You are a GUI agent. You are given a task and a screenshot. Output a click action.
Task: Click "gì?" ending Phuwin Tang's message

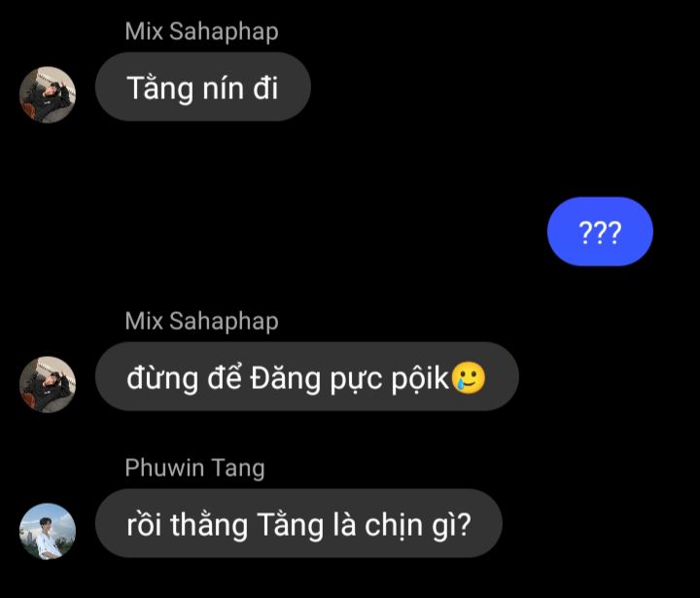click(451, 525)
